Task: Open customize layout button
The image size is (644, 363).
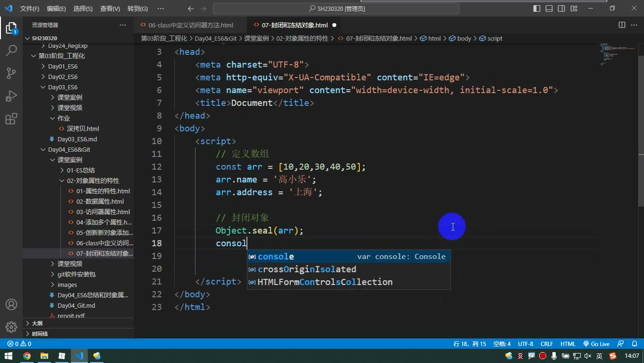Action: pyautogui.click(x=574, y=9)
